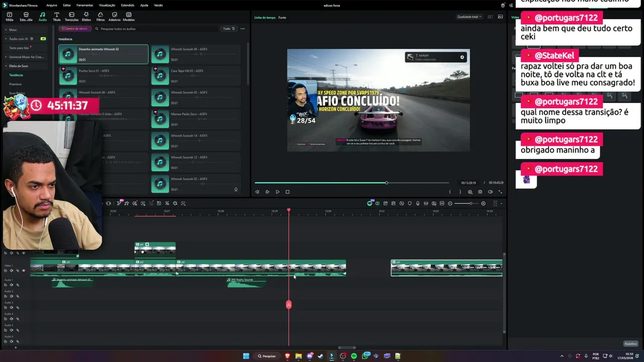Play the preview video

tap(277, 192)
